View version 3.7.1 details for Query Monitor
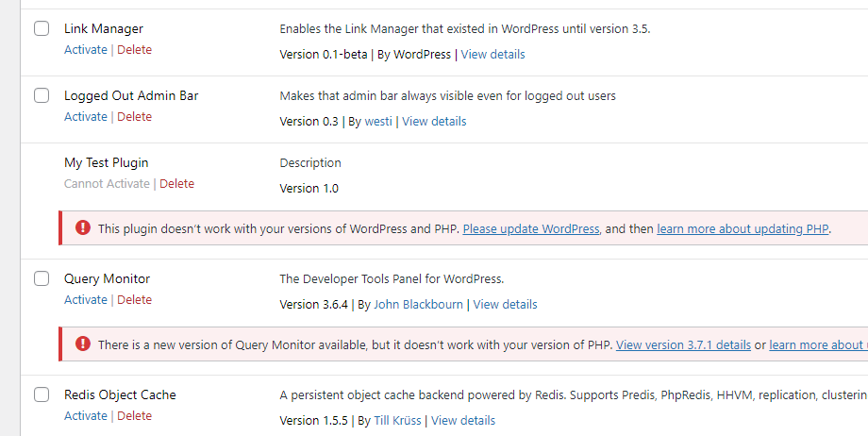This screenshot has width=868, height=436. (x=683, y=344)
